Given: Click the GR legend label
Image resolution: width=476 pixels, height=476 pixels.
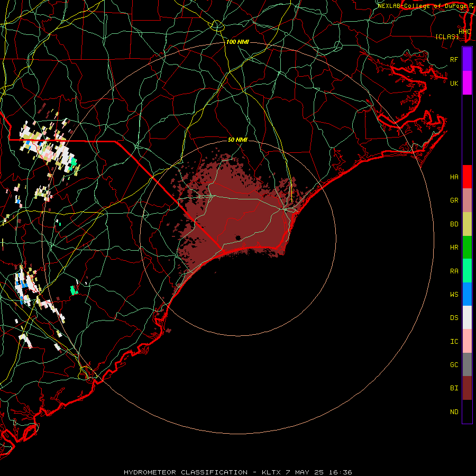Looking at the screenshot, I should coord(454,200).
